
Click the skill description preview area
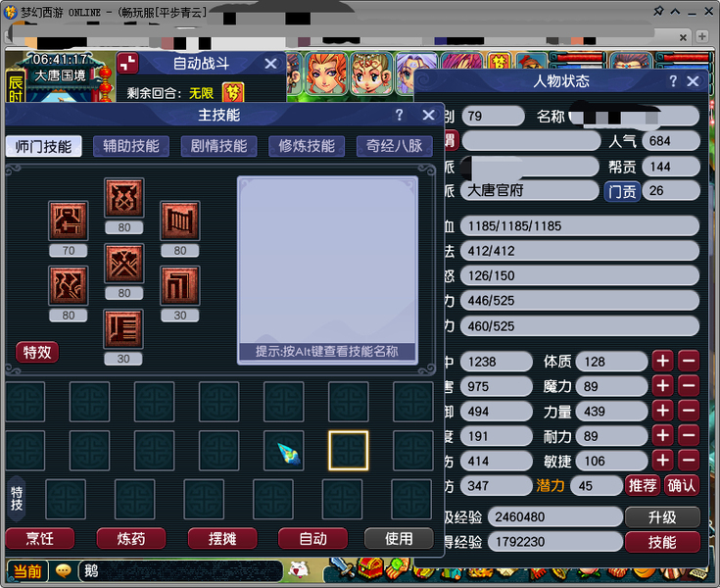coord(327,270)
